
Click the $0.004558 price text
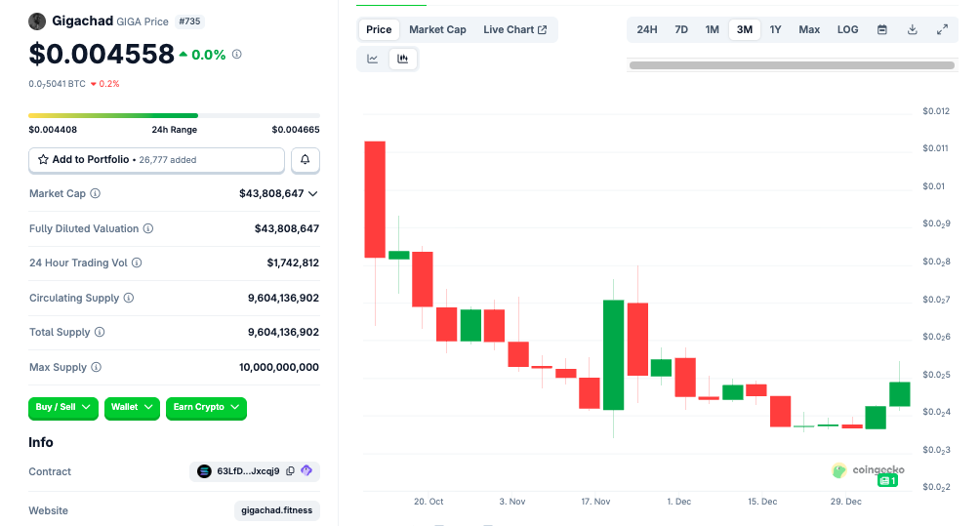coord(102,54)
